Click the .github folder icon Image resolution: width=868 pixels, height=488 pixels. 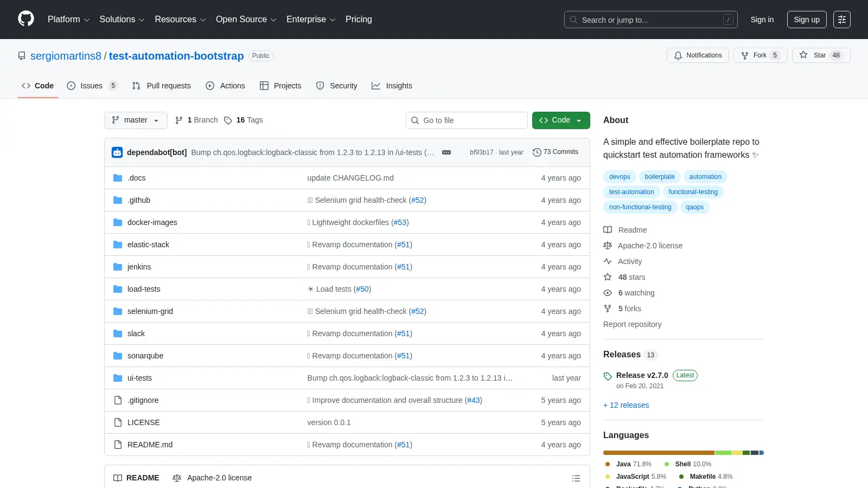[x=118, y=200]
